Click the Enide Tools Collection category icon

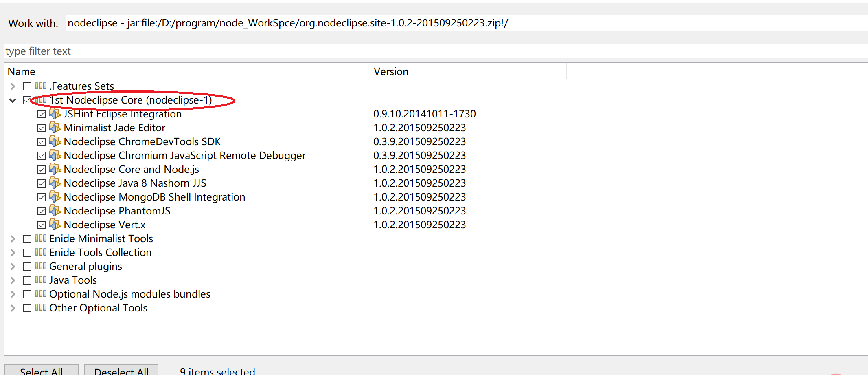coord(41,252)
